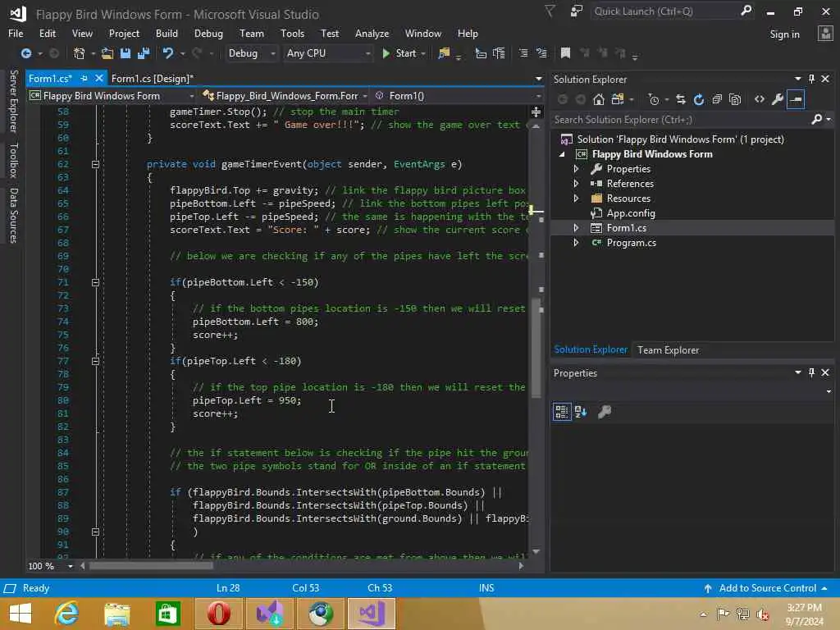This screenshot has height=630, width=840.
Task: Click the Open File folder icon
Action: pyautogui.click(x=107, y=53)
